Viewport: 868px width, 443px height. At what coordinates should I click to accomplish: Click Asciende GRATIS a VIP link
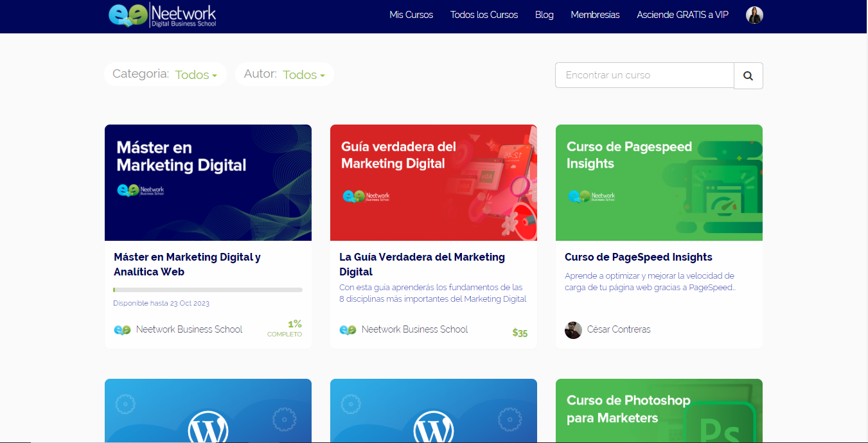click(x=682, y=15)
